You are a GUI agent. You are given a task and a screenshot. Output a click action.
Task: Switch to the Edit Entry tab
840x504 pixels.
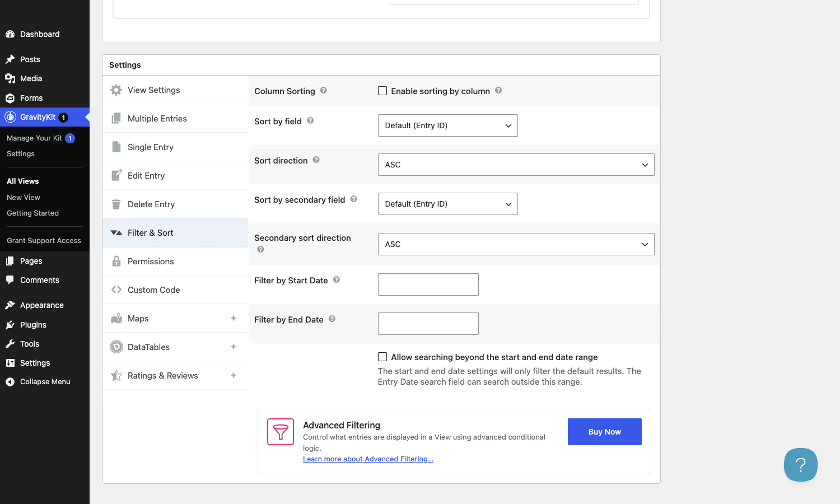point(175,176)
